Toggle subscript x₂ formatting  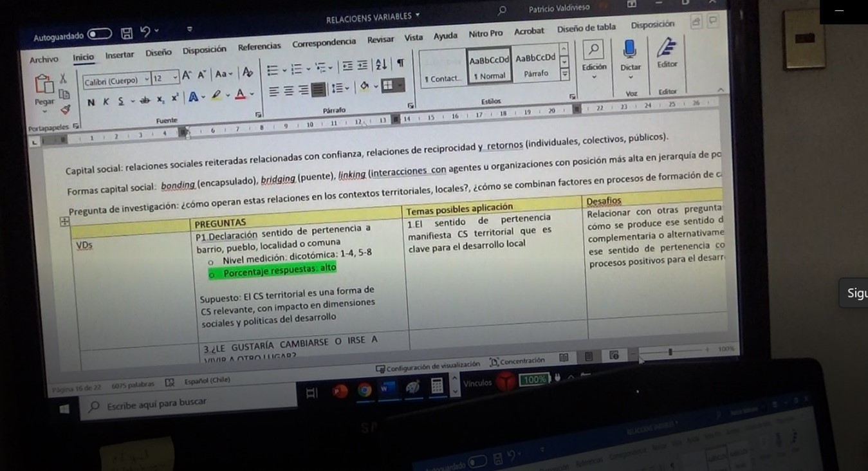tap(160, 99)
